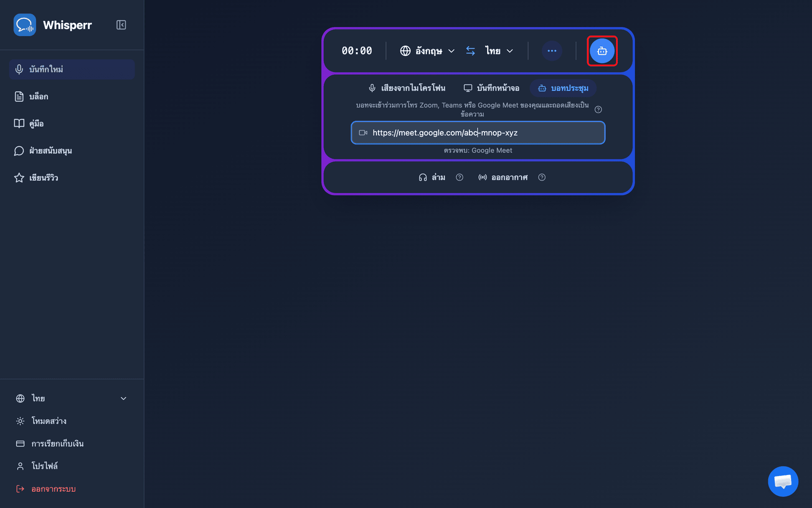The height and width of the screenshot is (508, 812).
Task: Open the อังกฤษ source language dropdown
Action: [x=427, y=51]
